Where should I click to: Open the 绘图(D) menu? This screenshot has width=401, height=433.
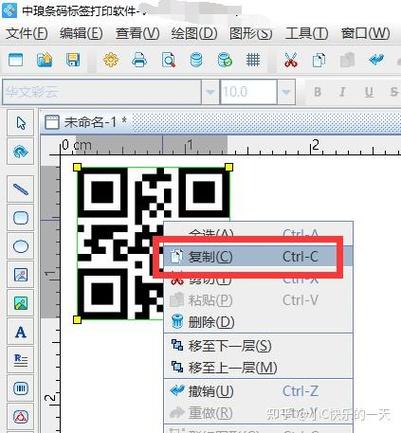coord(194,34)
